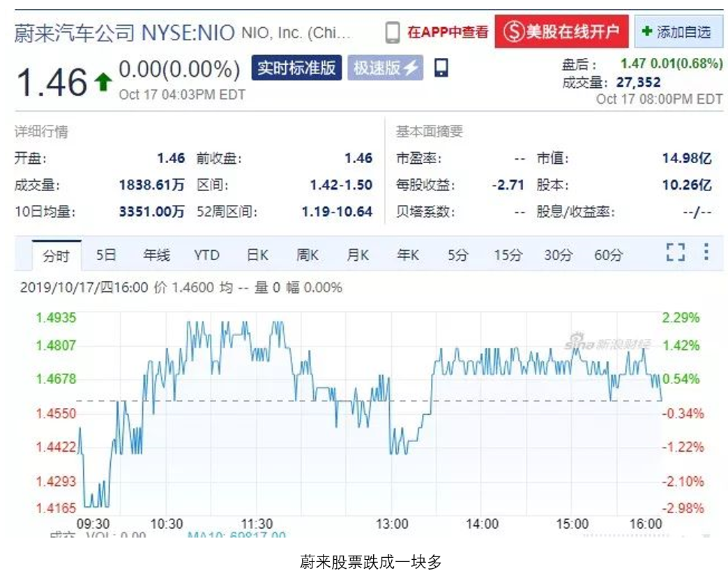Click the phone icon beside 在APP中查看
The width and height of the screenshot is (728, 578).
click(x=393, y=32)
